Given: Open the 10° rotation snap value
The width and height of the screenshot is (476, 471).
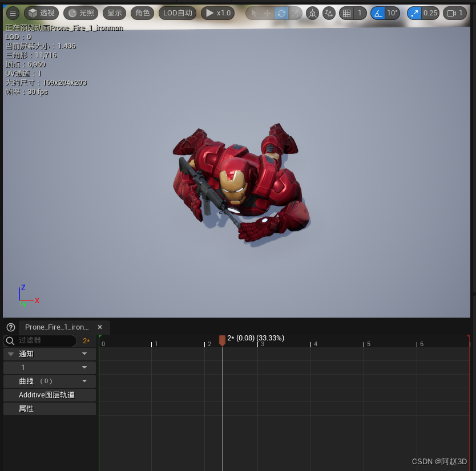Looking at the screenshot, I should click(392, 13).
